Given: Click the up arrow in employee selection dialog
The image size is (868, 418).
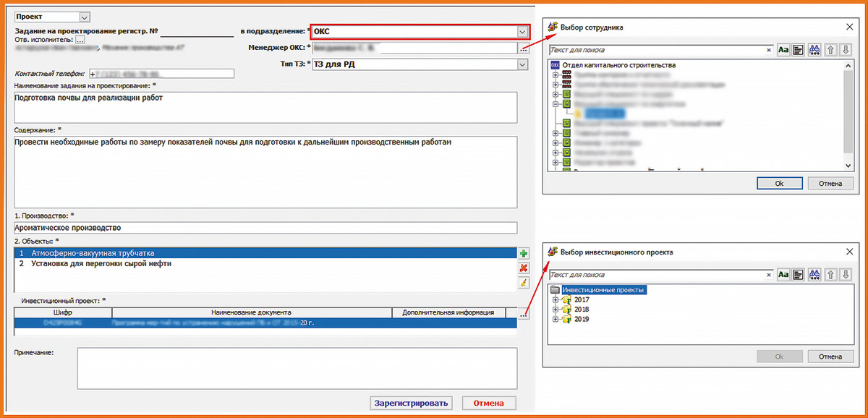Looking at the screenshot, I should pos(830,50).
